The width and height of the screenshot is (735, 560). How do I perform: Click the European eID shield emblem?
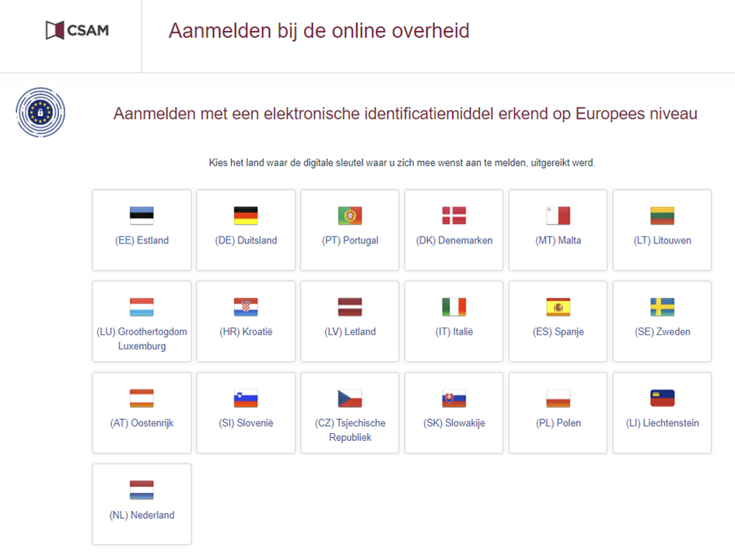(x=40, y=114)
